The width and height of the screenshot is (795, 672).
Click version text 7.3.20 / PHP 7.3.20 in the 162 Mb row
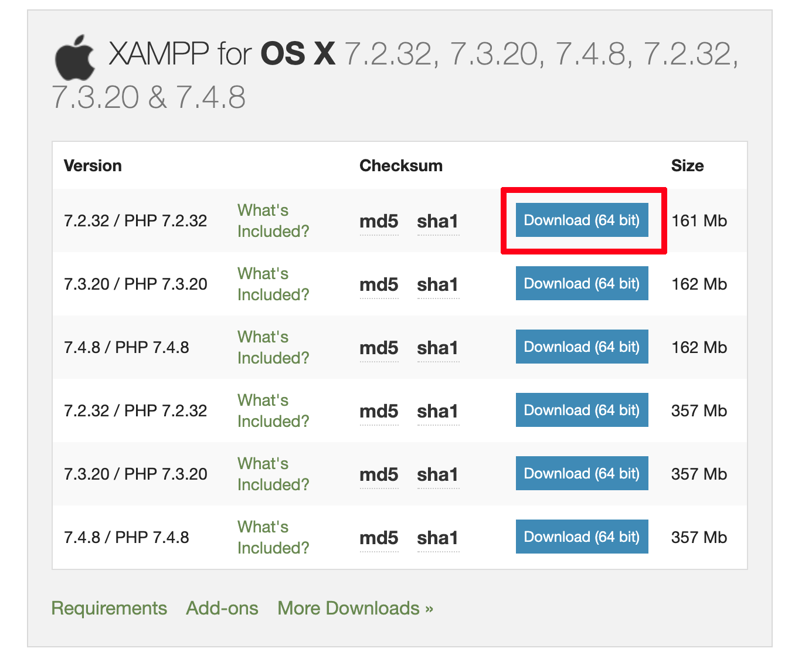[x=135, y=284]
